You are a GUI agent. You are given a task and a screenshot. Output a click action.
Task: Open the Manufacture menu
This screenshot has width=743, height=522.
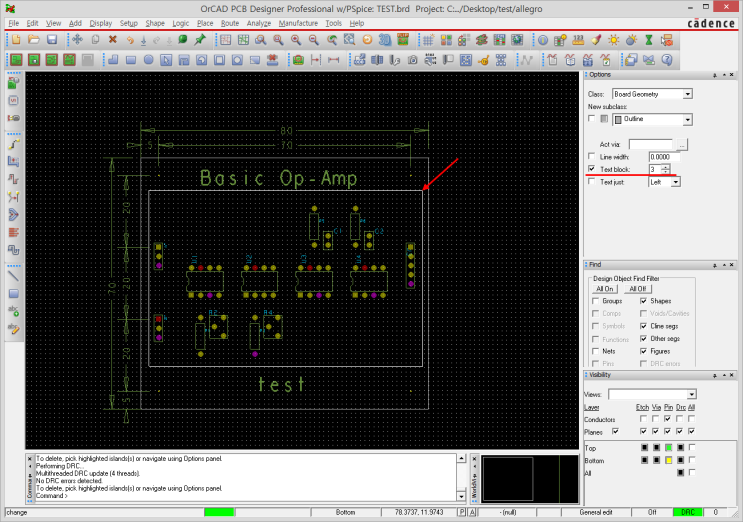(x=298, y=22)
